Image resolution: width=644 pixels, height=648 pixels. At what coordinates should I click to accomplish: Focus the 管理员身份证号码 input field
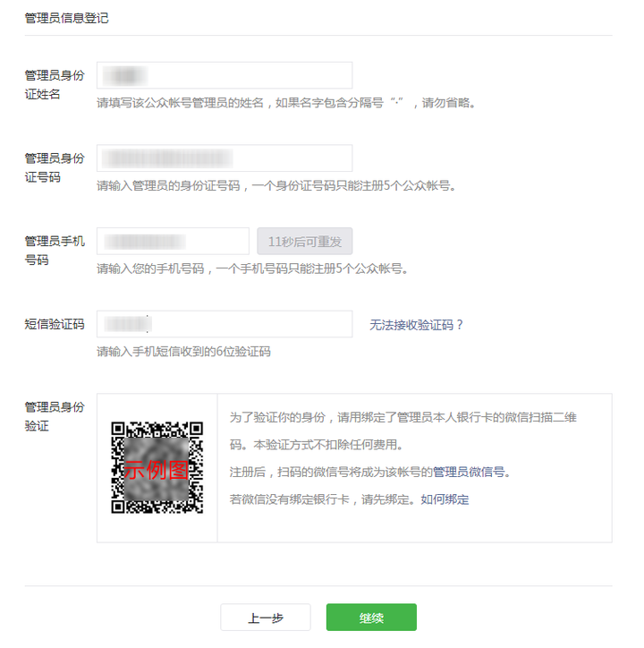(225, 158)
